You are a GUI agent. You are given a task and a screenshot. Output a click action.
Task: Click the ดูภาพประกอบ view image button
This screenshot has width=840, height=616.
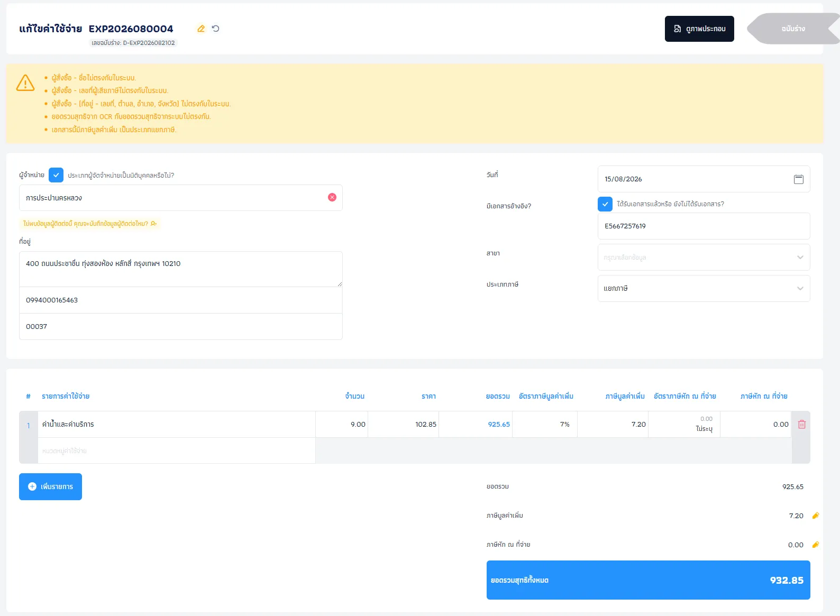click(x=699, y=29)
